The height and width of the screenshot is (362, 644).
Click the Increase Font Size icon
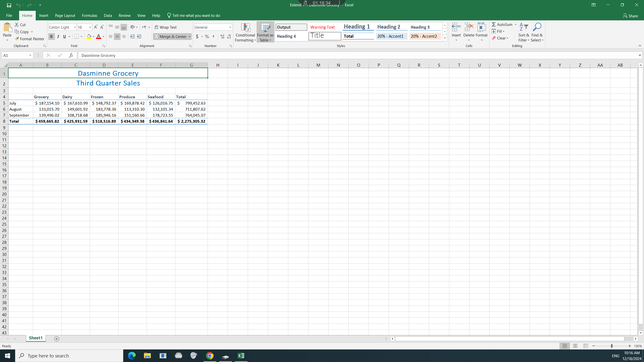pyautogui.click(x=96, y=27)
